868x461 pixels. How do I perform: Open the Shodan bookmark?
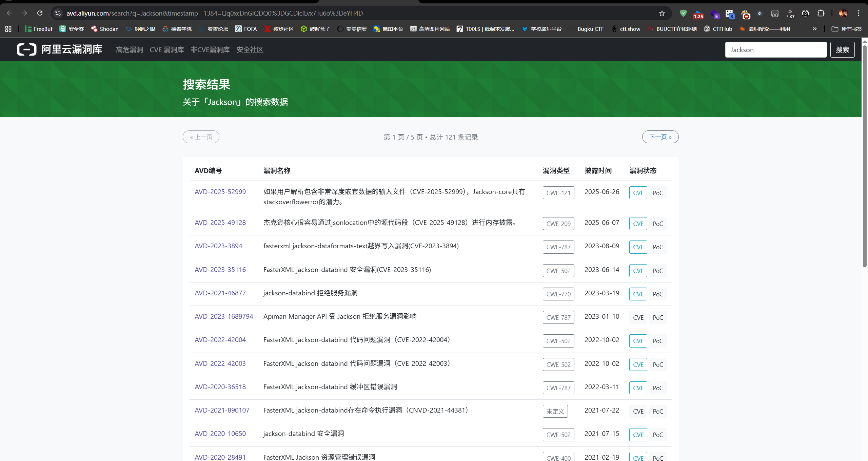coord(105,29)
